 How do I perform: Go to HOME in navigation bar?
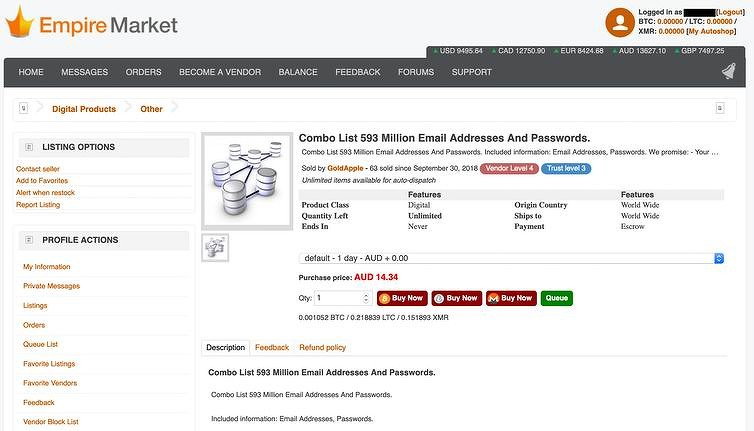pyautogui.click(x=31, y=72)
